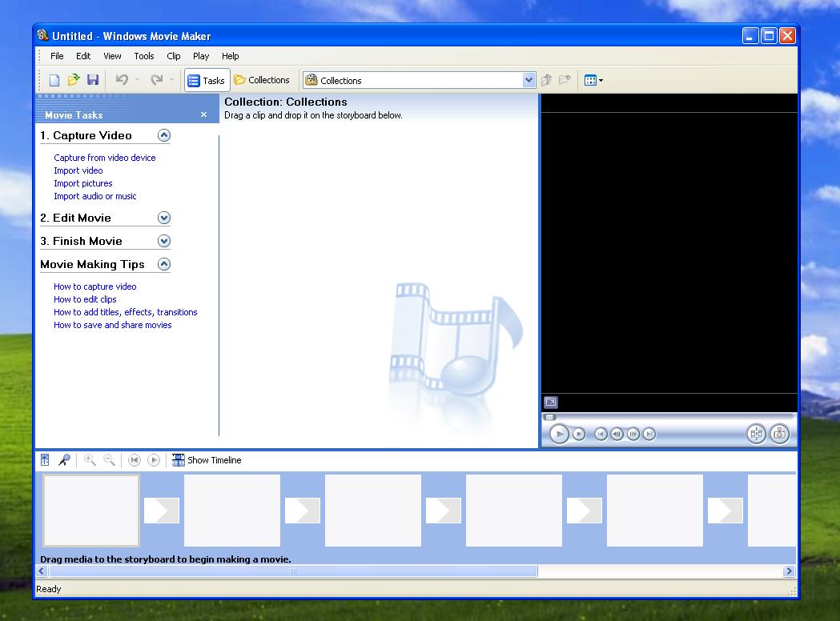Close the Movie Tasks pane
The image size is (840, 621).
(x=203, y=114)
